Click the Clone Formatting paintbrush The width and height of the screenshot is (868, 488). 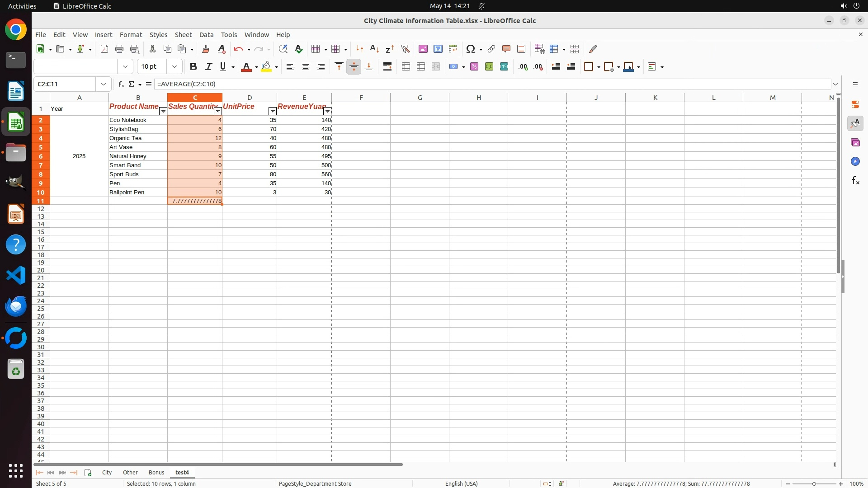tap(206, 49)
